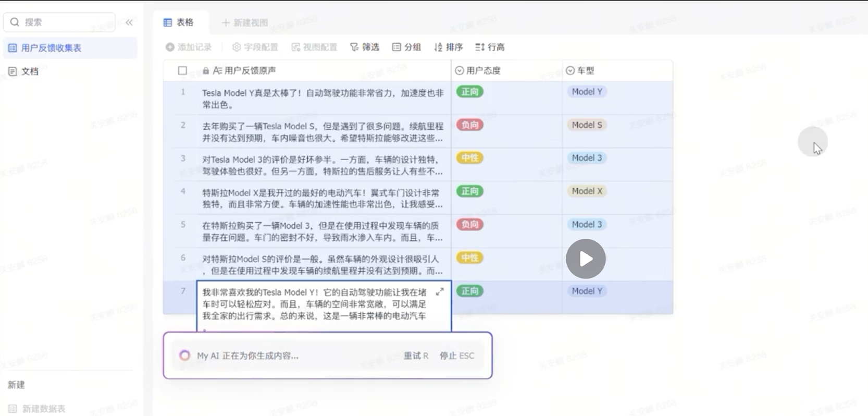868x416 pixels.
Task: Click the 文档 document icon
Action: tap(13, 71)
